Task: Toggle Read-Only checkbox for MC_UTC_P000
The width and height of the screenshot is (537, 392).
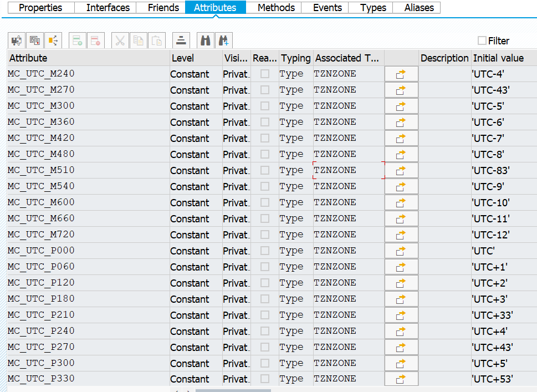Action: point(265,251)
